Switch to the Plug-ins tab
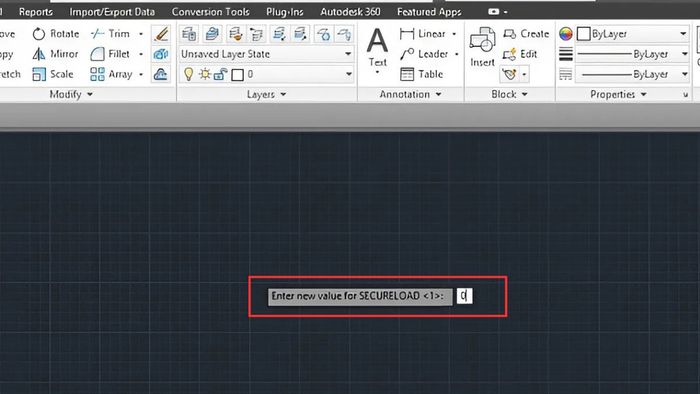The height and width of the screenshot is (394, 700). point(285,12)
